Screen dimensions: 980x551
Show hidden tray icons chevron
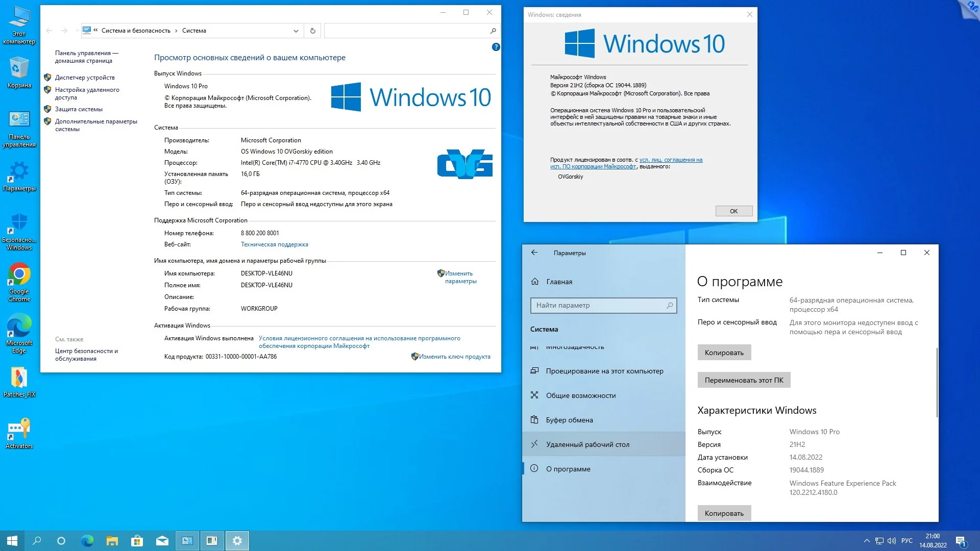pyautogui.click(x=866, y=541)
